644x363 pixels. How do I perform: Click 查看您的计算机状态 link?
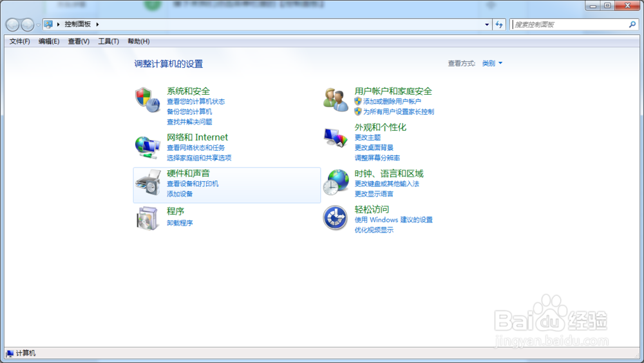pos(196,101)
